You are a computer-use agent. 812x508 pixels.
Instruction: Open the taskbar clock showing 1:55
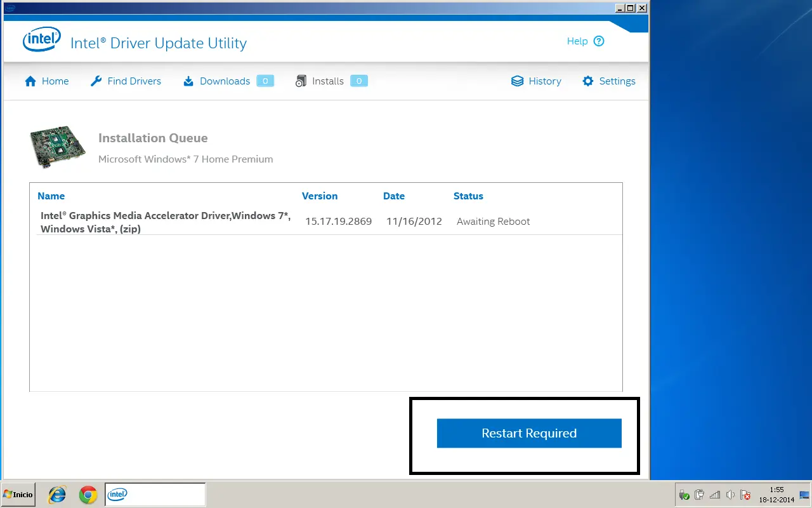click(776, 495)
